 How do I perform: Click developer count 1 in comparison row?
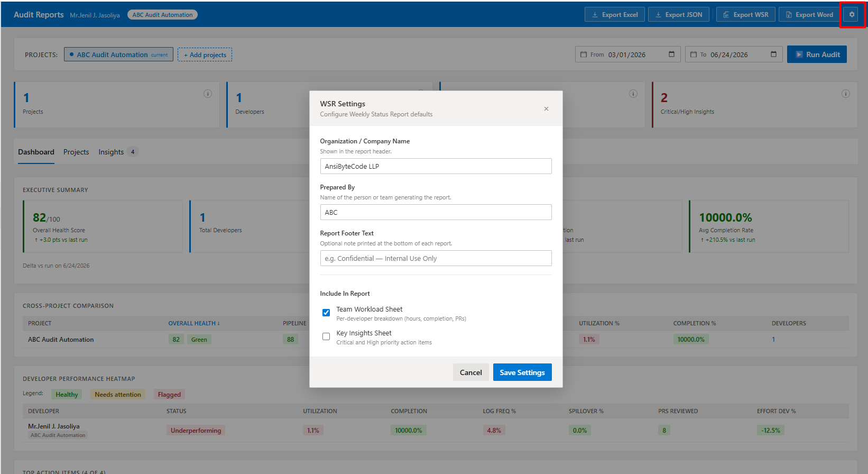773,340
